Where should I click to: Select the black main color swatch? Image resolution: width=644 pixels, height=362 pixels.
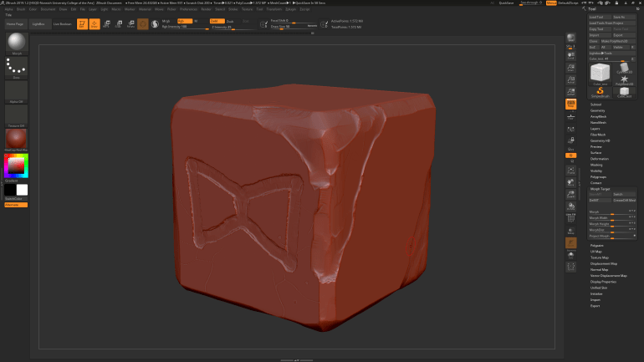coord(10,190)
